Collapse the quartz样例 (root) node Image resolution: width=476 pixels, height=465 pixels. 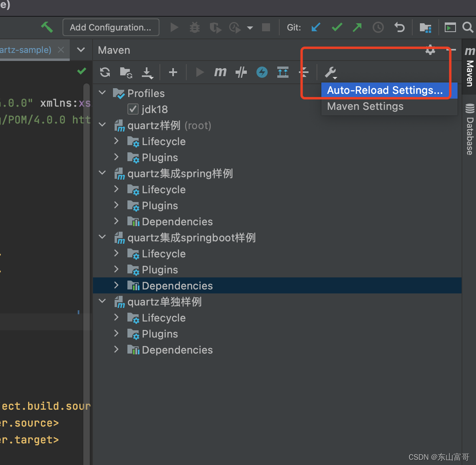102,125
